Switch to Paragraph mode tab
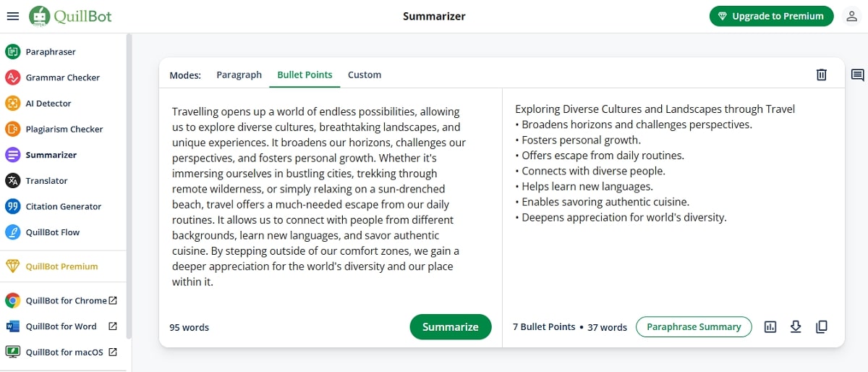 (239, 75)
